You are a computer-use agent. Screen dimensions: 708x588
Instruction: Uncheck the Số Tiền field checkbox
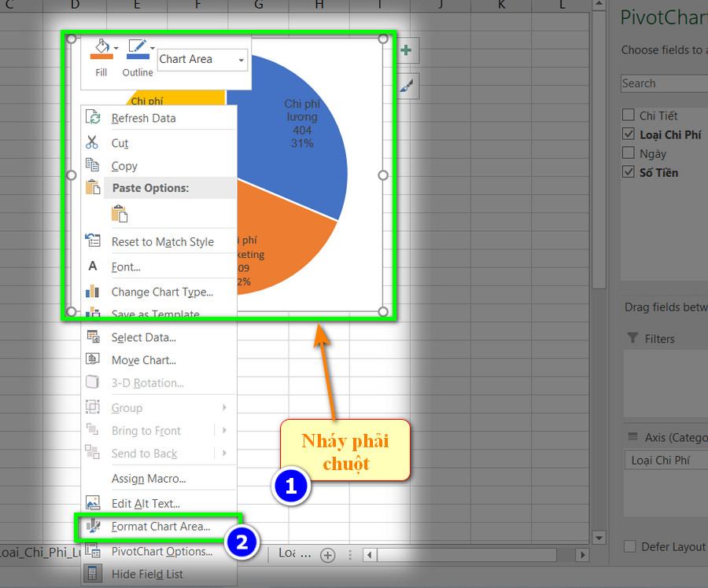tap(628, 172)
